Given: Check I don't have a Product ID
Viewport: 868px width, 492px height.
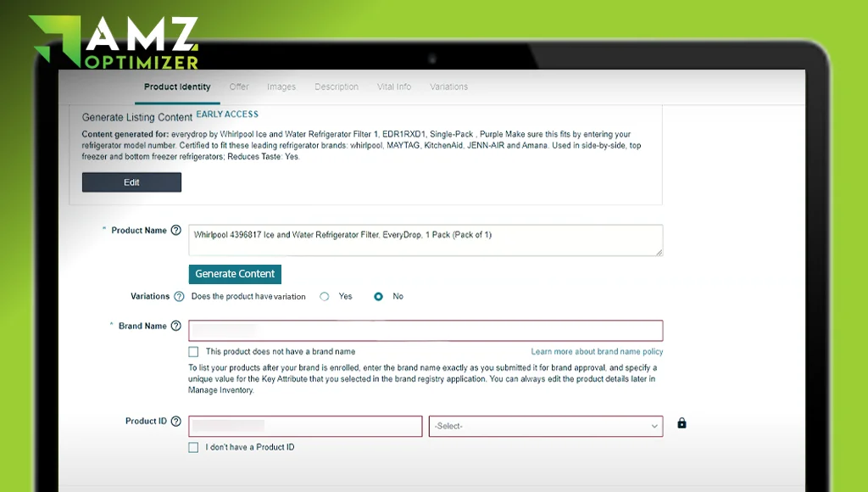Looking at the screenshot, I should (193, 447).
